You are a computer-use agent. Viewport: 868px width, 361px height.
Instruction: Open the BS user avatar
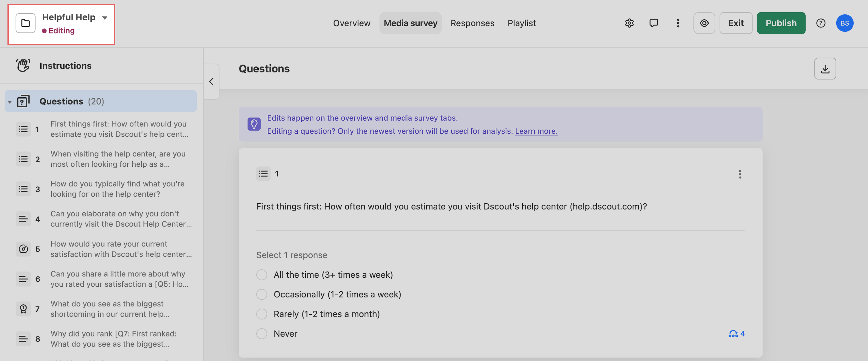pos(844,23)
